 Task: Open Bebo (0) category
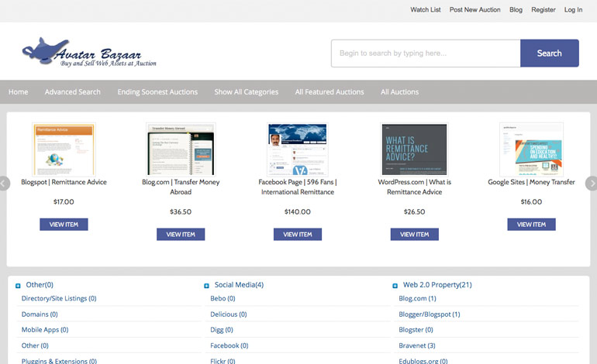pyautogui.click(x=223, y=299)
